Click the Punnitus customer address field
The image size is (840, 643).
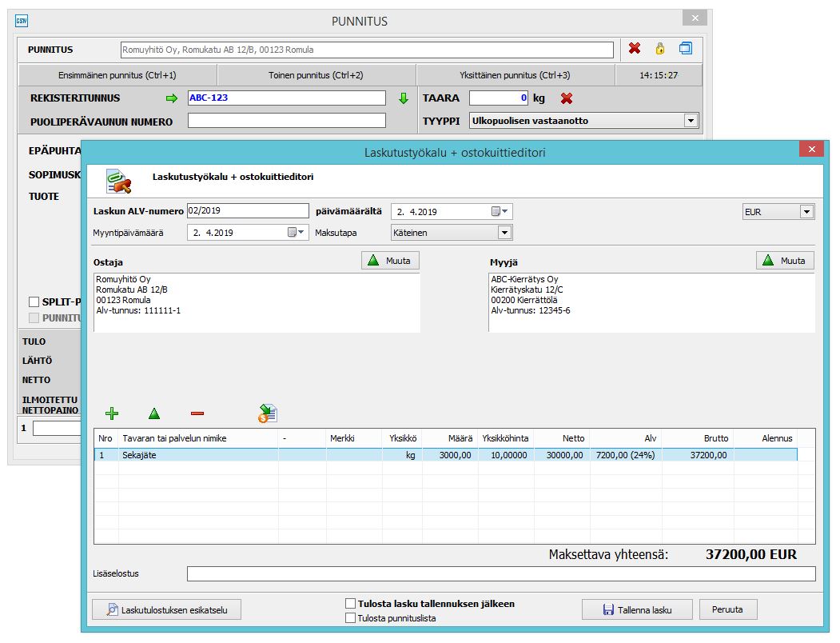(x=367, y=50)
